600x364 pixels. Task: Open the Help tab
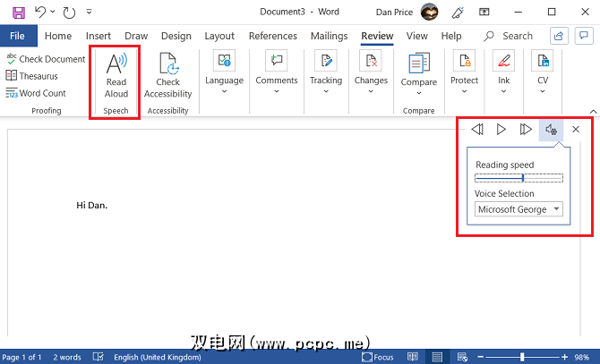click(x=451, y=36)
